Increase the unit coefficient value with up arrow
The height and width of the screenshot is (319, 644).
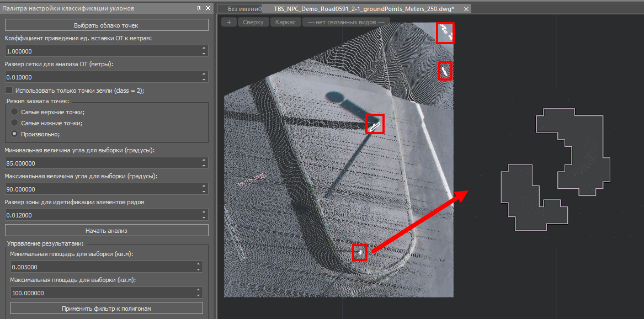tap(204, 49)
